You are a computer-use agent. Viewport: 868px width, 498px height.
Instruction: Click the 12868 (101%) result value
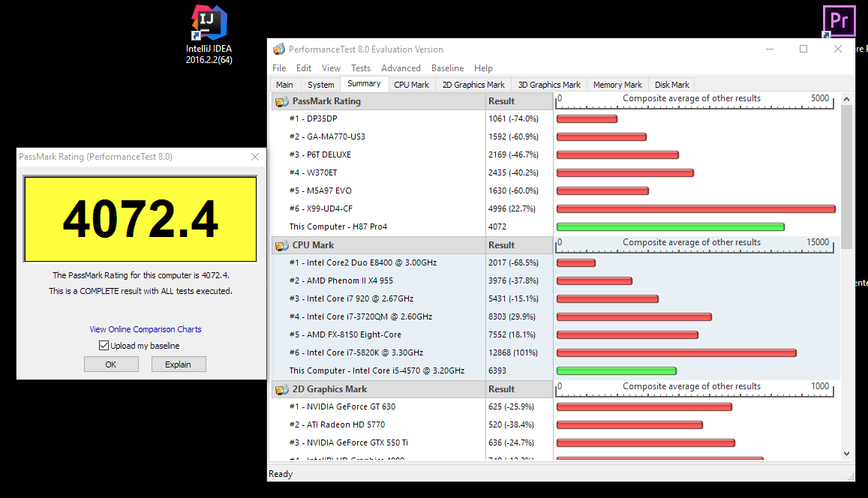click(512, 352)
